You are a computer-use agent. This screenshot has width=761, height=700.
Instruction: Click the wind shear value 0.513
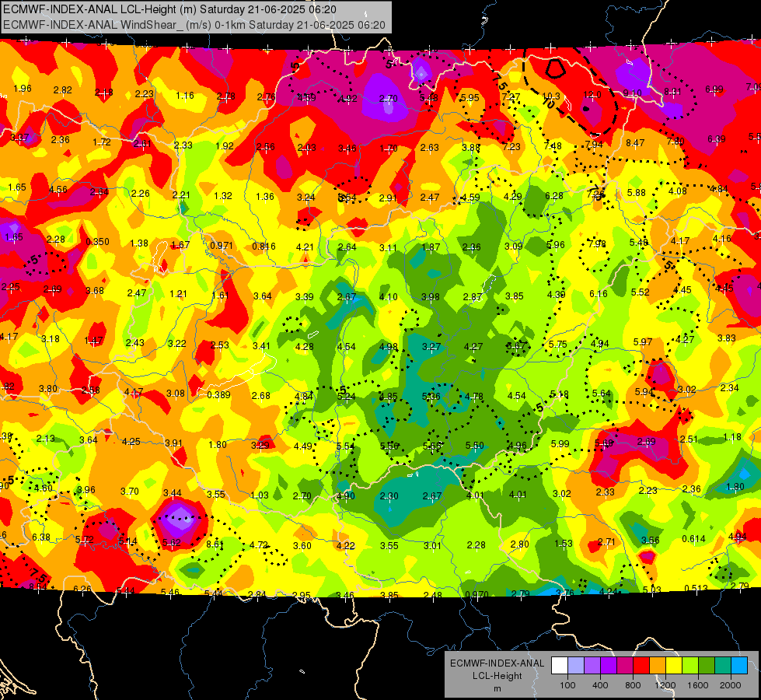click(x=696, y=588)
